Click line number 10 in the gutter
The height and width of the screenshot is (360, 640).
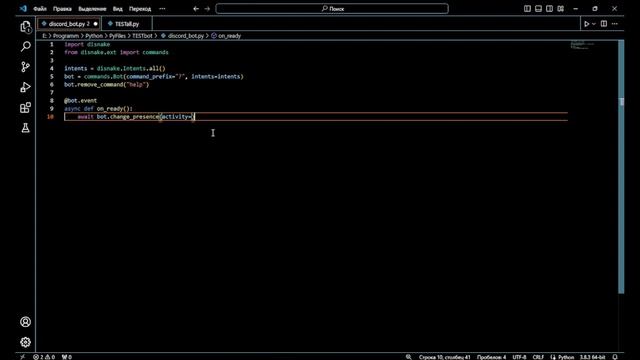click(50, 117)
